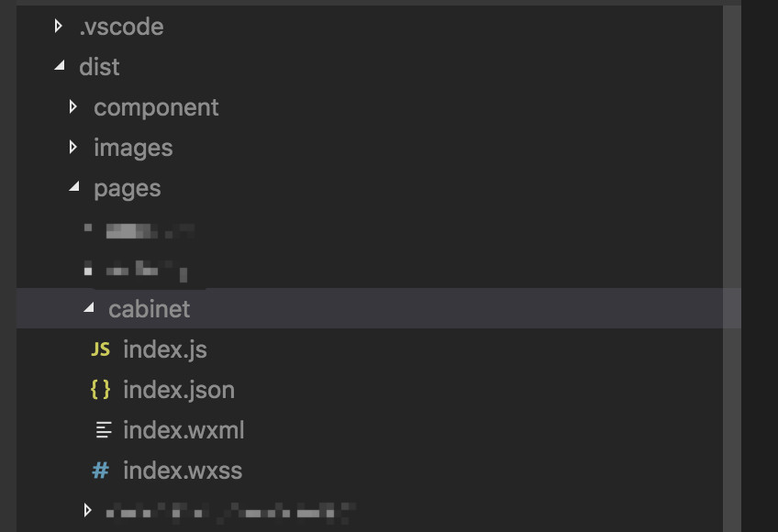Collapse the dist folder arrow
The image size is (778, 532).
pos(60,65)
